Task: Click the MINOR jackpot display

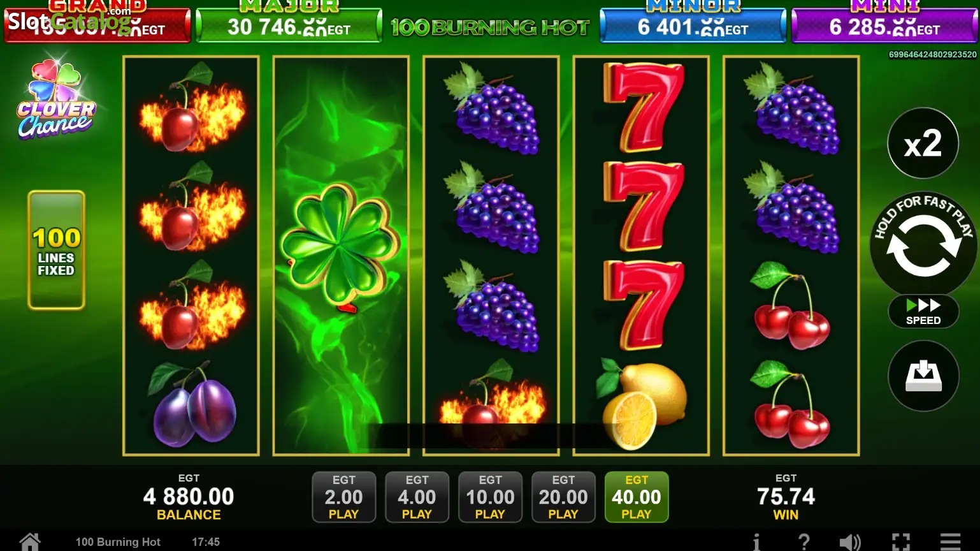Action: [x=693, y=22]
